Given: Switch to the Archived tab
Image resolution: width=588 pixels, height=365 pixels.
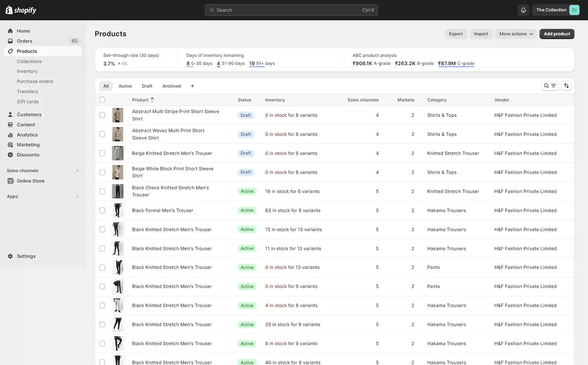Looking at the screenshot, I should pos(171,86).
